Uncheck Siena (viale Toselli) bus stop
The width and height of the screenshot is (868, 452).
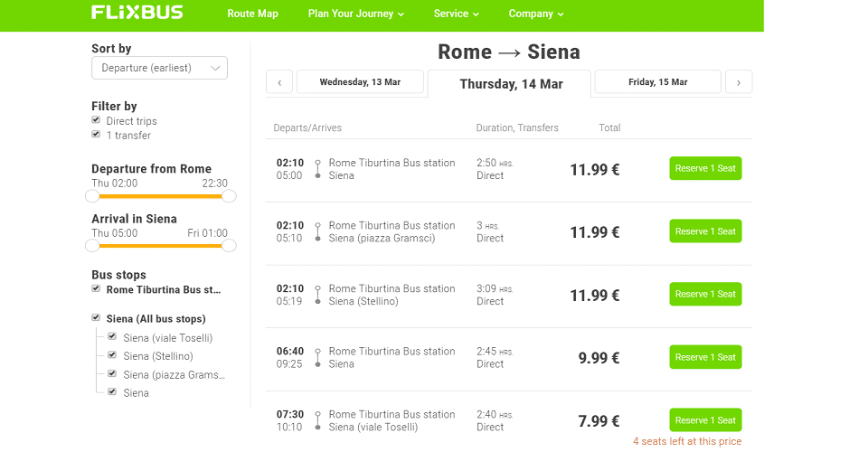click(112, 336)
